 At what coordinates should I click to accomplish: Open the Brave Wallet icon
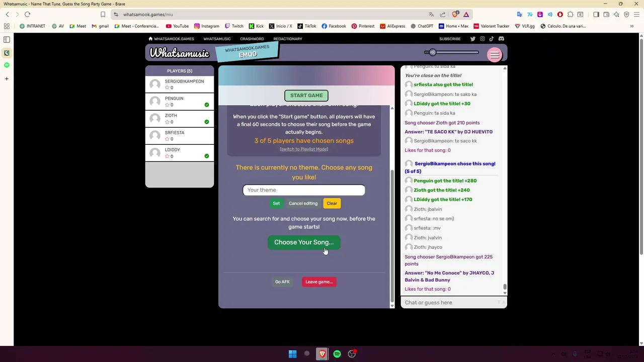click(606, 15)
